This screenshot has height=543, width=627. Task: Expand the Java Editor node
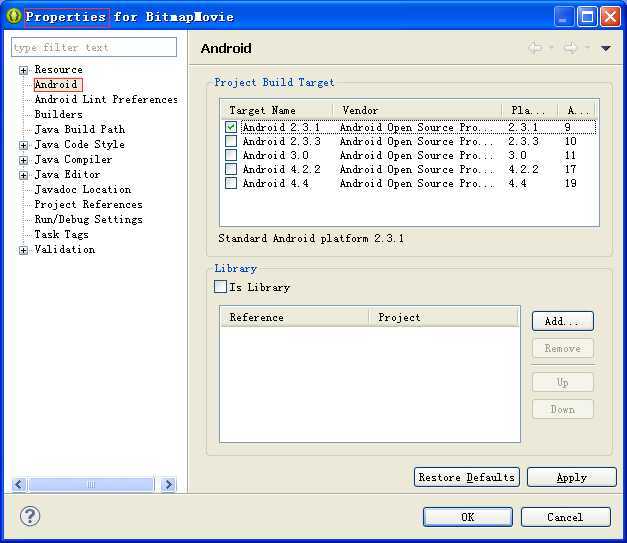click(23, 175)
